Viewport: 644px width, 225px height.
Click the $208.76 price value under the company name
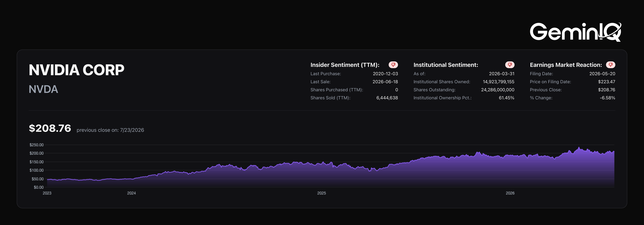coord(50,128)
